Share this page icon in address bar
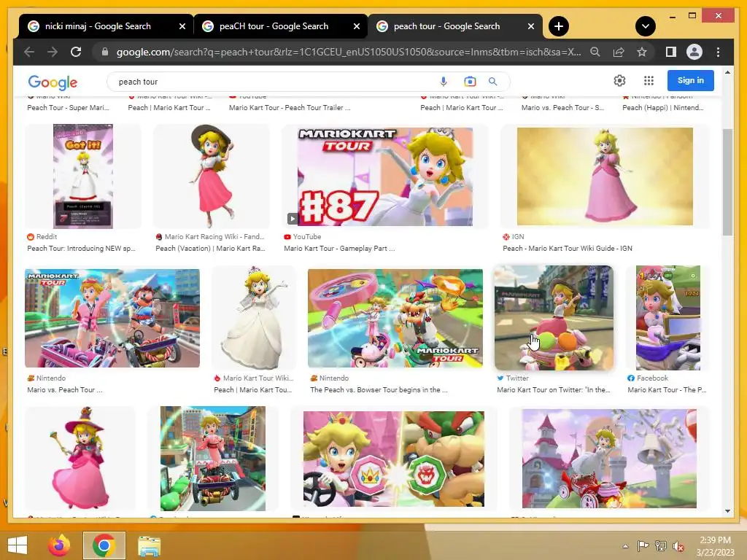 pos(619,52)
